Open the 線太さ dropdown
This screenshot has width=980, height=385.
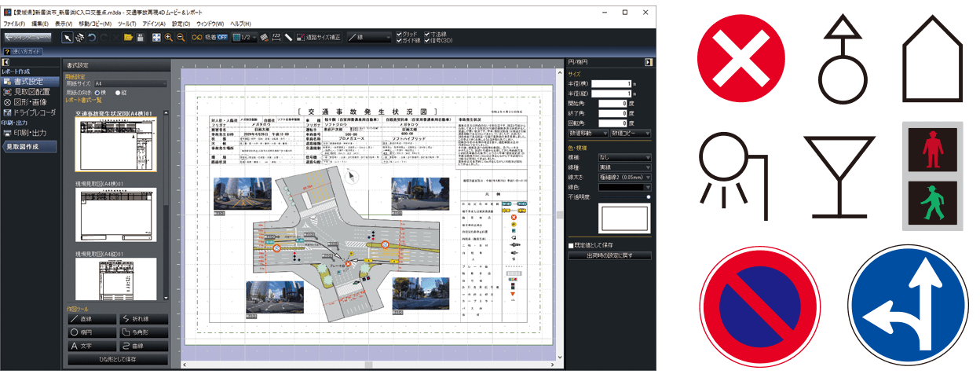click(x=625, y=178)
